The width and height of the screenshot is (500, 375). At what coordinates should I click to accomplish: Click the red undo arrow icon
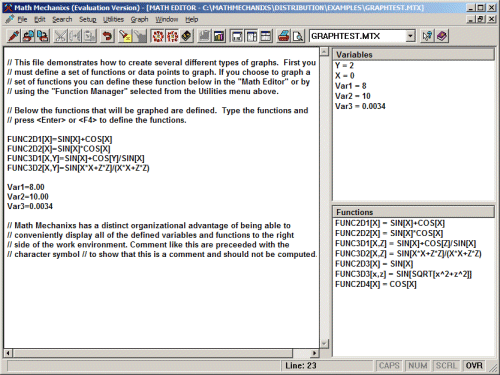(x=107, y=36)
